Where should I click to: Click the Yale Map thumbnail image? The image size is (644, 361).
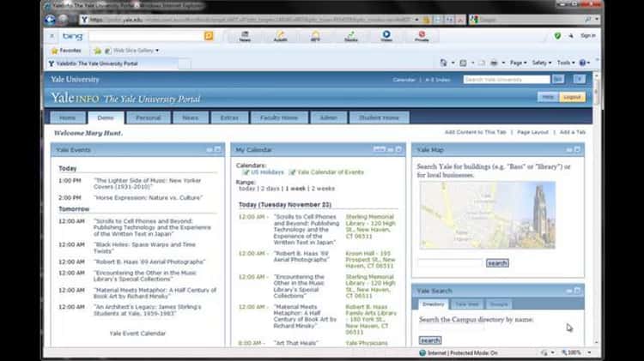pyautogui.click(x=488, y=215)
